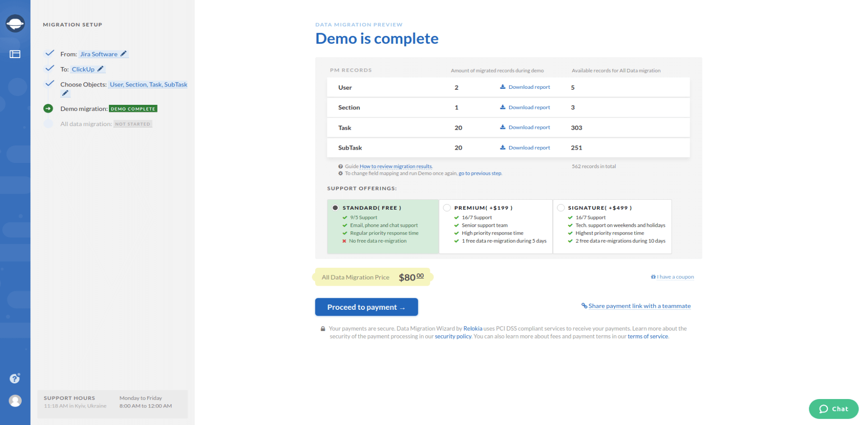
Task: Click the green Demo migration arrow icon
Action: [x=48, y=109]
